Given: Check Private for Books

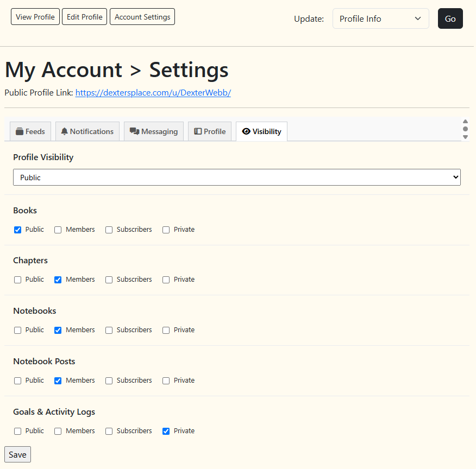Looking at the screenshot, I should tap(166, 230).
